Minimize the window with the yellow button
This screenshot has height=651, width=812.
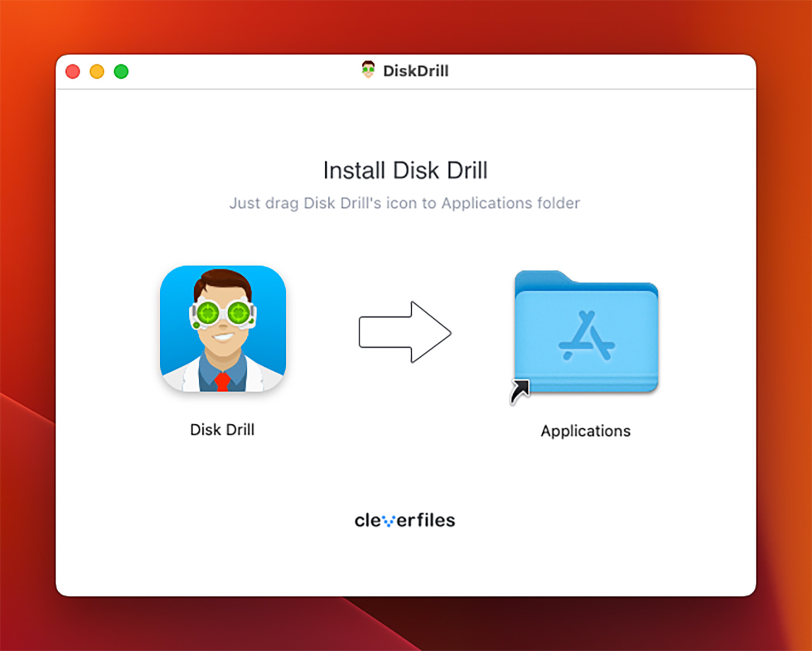97,72
